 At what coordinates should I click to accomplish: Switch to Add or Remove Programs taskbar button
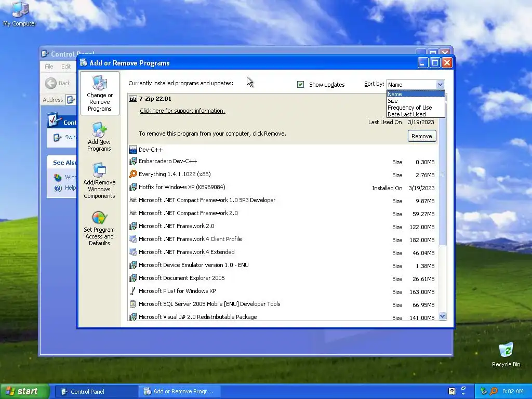tap(180, 392)
